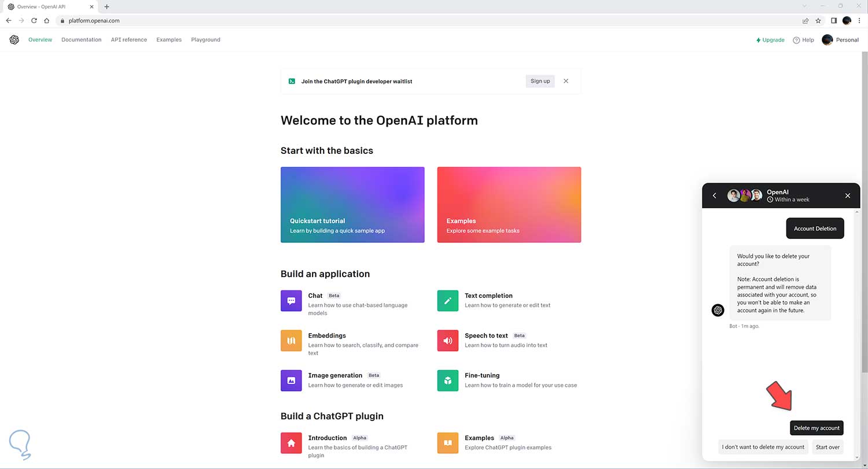Click the bot avatar in the chat
Screen dimensions: 868x469
tap(718, 310)
